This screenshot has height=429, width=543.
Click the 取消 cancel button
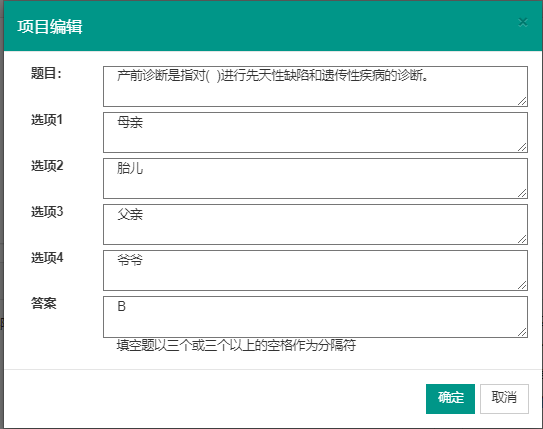point(504,399)
